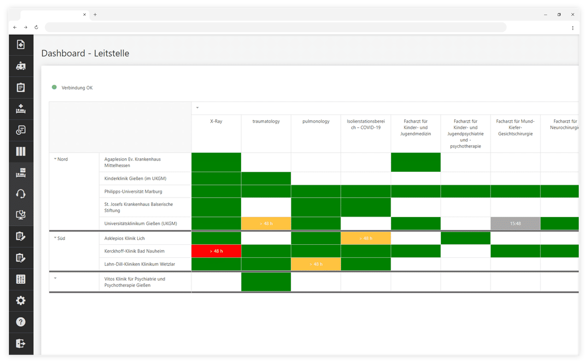Screen dimensions: 588x364
Task: Open settings gear in sidebar
Action: coord(21,300)
